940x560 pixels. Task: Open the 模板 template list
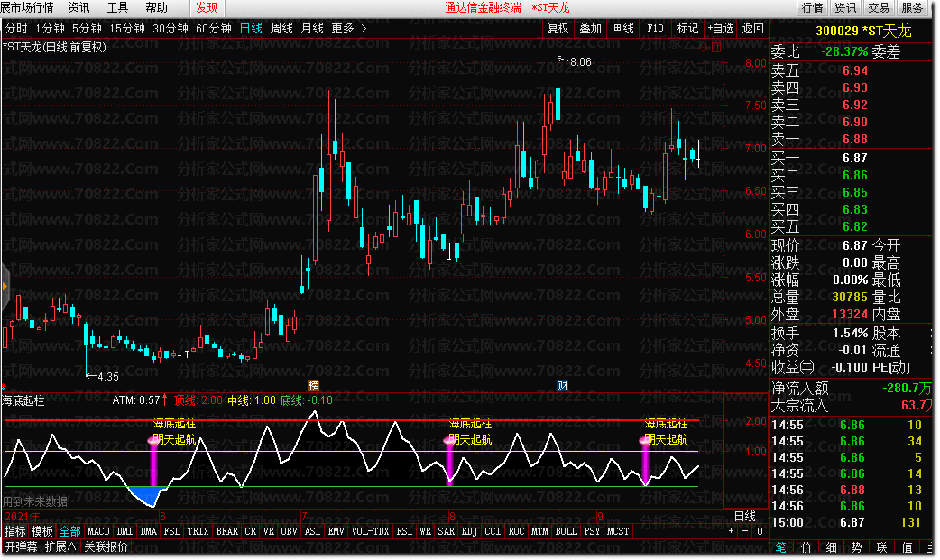42,530
